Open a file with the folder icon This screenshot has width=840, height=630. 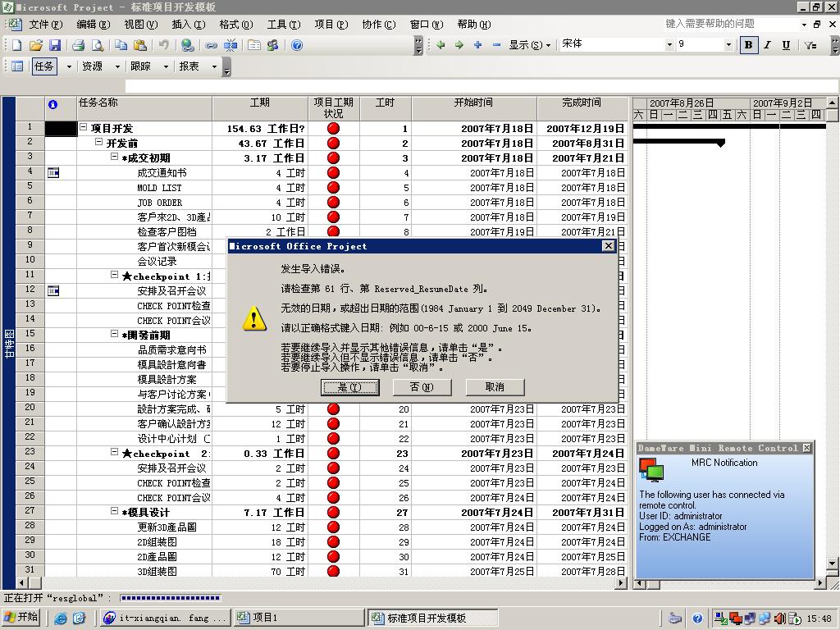coord(36,45)
